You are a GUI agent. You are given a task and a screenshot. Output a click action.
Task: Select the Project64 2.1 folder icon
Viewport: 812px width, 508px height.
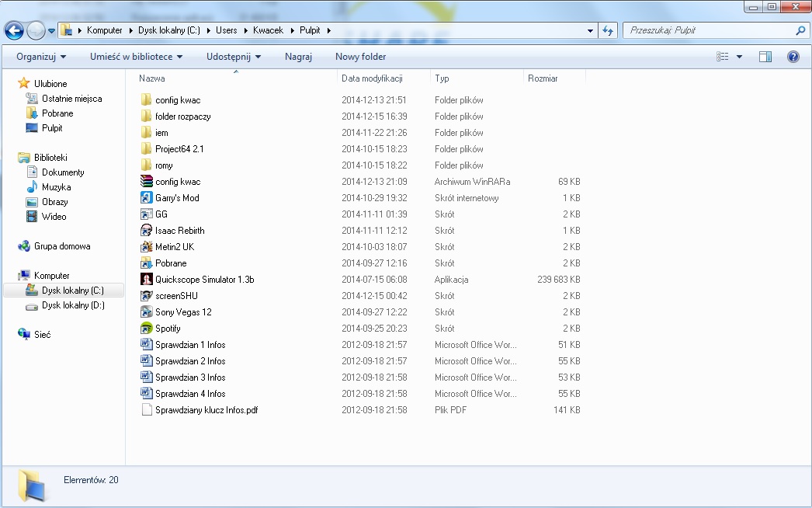tap(147, 148)
